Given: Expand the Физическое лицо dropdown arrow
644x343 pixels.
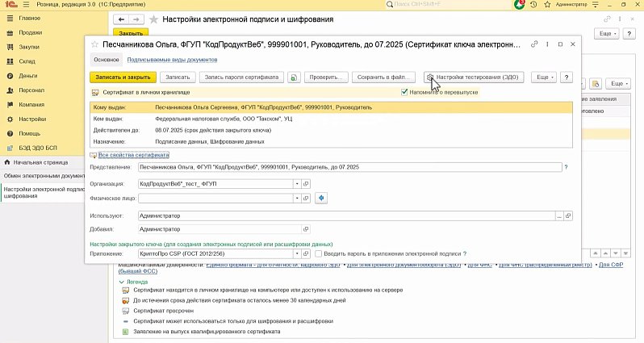Looking at the screenshot, I should 297,199.
